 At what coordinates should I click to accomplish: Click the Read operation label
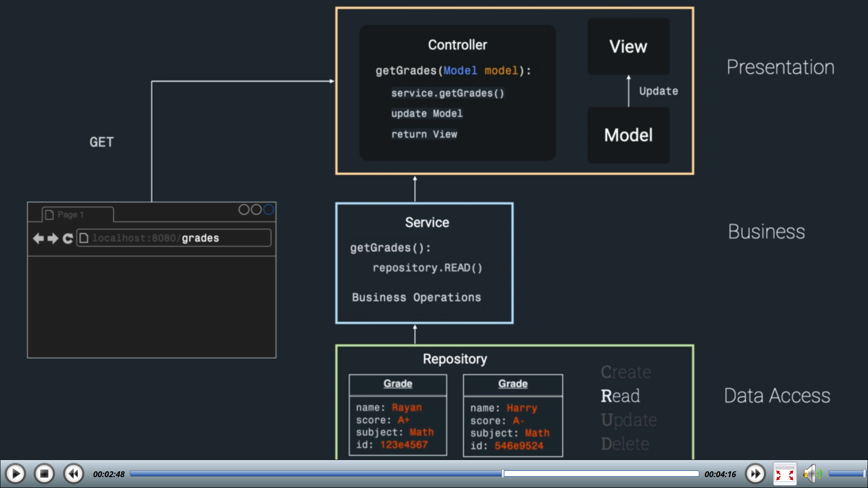tap(620, 396)
